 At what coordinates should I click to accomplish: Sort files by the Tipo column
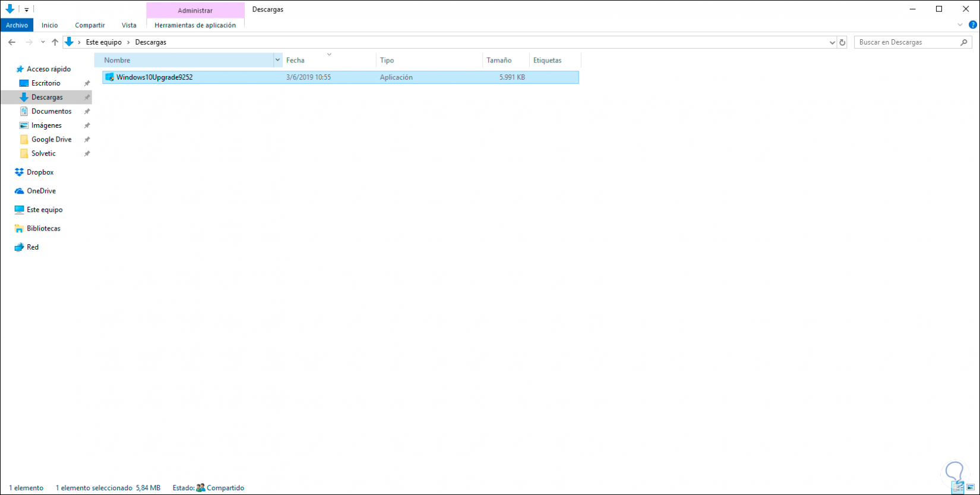click(429, 60)
